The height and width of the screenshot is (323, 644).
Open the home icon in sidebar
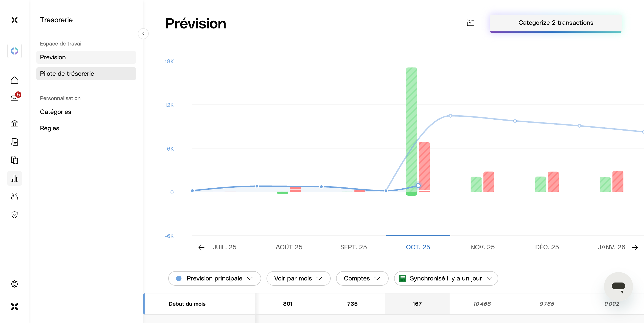pyautogui.click(x=15, y=80)
